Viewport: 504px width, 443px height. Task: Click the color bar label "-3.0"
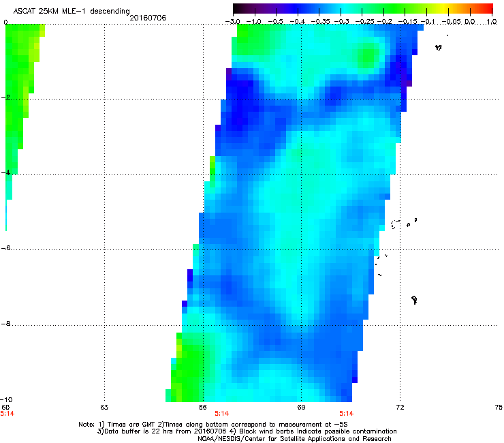point(232,22)
